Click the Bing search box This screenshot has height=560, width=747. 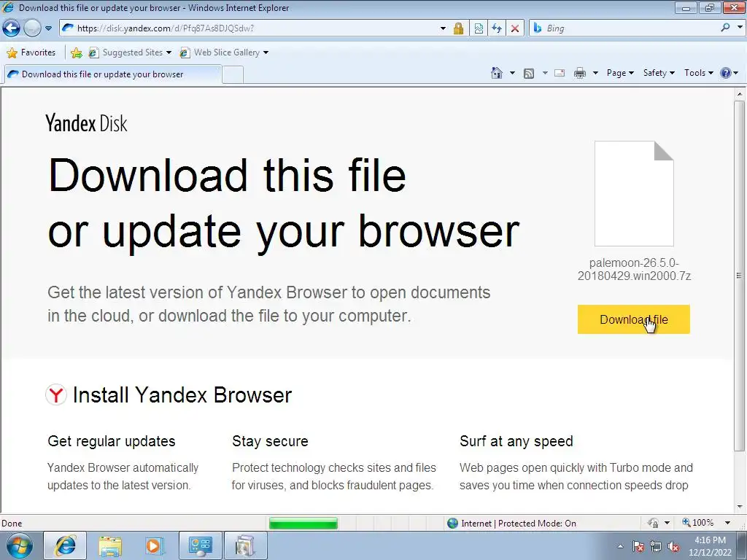pyautogui.click(x=624, y=28)
